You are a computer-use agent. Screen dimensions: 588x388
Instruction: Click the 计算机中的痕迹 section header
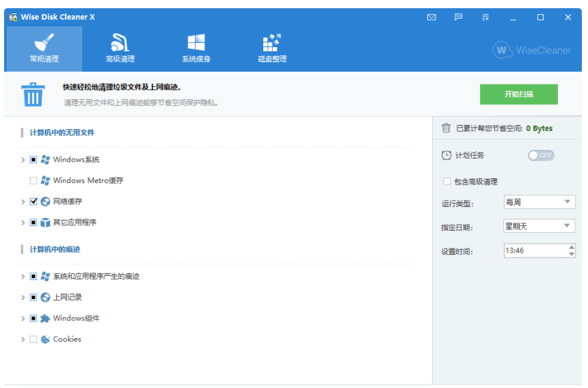pos(55,249)
